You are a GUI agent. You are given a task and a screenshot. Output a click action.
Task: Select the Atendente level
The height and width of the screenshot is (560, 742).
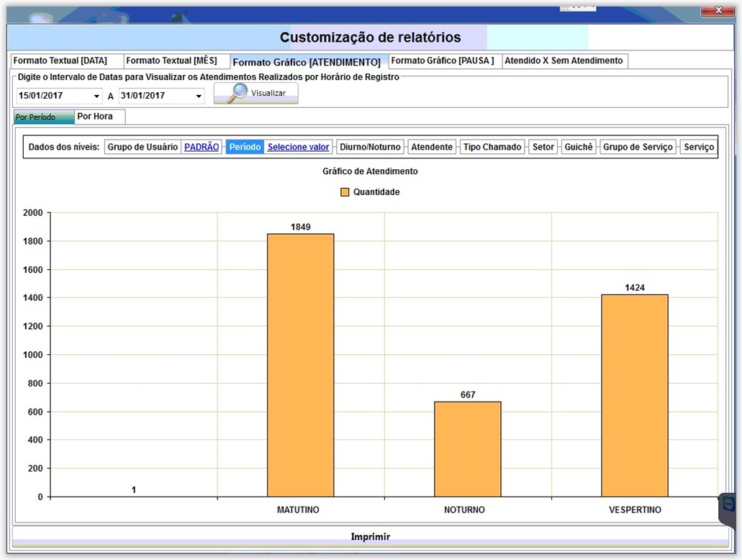[x=432, y=147]
